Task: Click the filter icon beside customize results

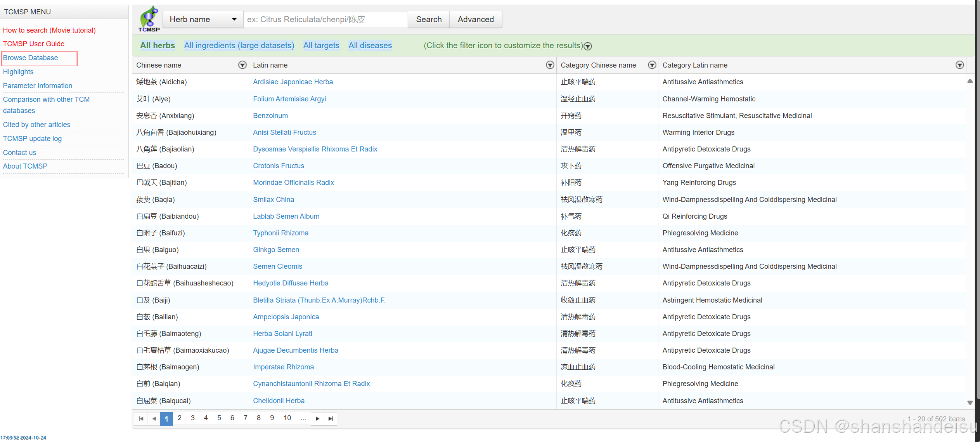Action: (588, 46)
